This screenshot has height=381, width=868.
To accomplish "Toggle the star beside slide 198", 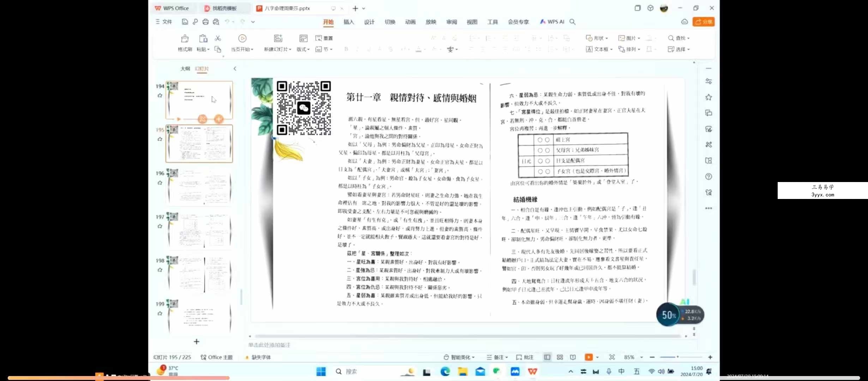I will 160,270.
